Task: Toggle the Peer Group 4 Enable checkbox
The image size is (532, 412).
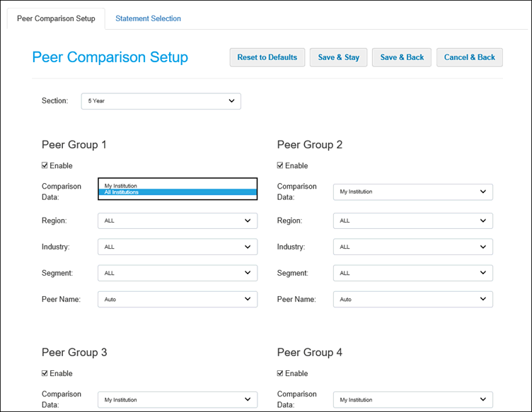Action: click(x=281, y=374)
